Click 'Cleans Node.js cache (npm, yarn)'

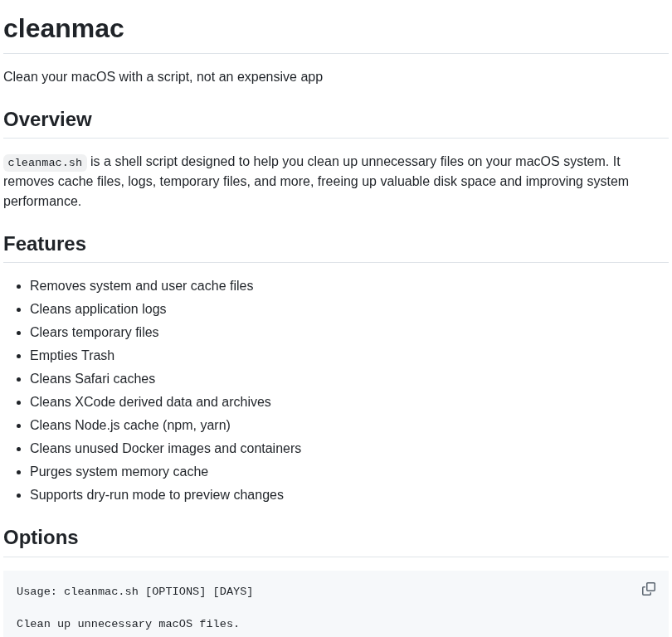pyautogui.click(x=130, y=425)
